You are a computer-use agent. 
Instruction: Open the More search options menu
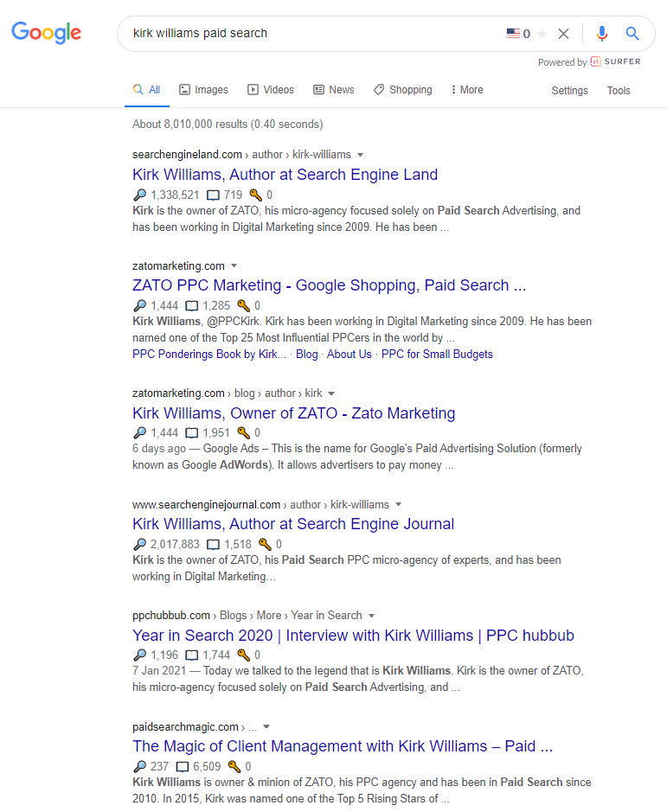click(x=467, y=90)
